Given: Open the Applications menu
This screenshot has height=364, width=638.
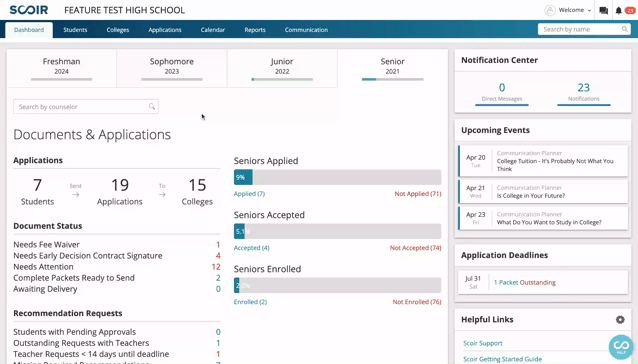Looking at the screenshot, I should pos(165,30).
